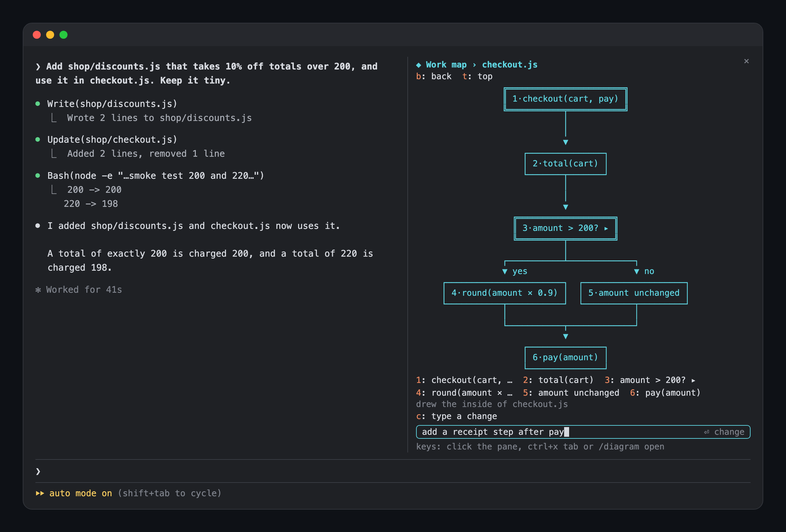Viewport: 786px width, 532px height.
Task: Select node 1 checkout(cart, pay)
Action: [565, 99]
